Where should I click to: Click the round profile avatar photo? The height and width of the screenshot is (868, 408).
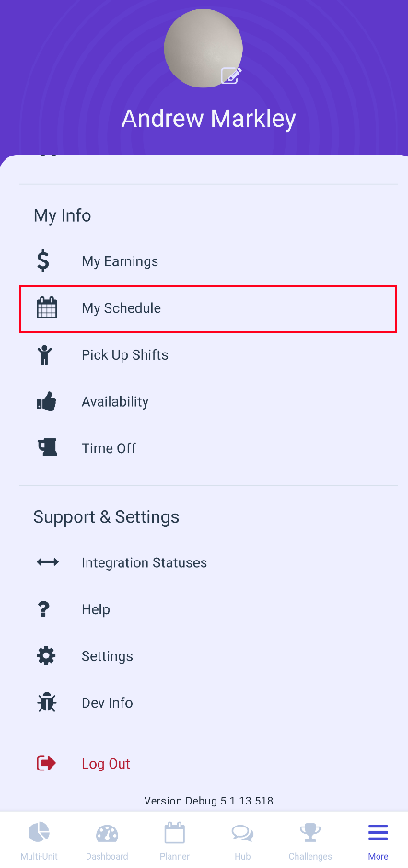(204, 48)
